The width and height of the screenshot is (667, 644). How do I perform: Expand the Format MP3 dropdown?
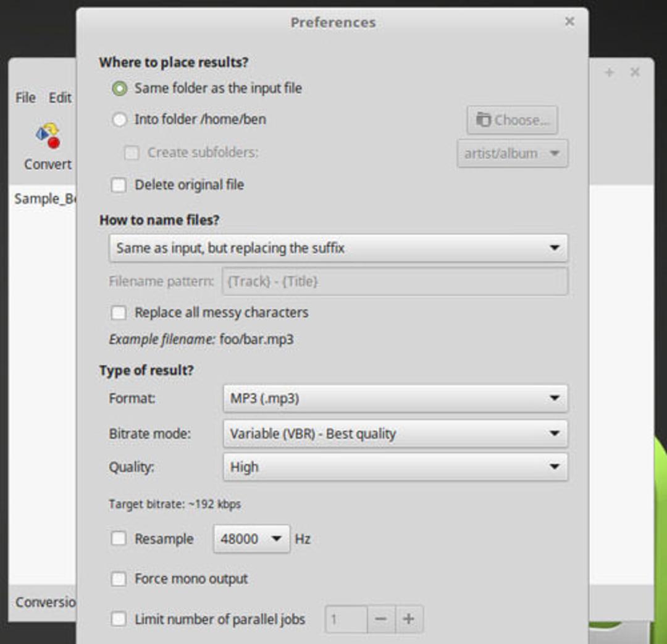click(395, 399)
